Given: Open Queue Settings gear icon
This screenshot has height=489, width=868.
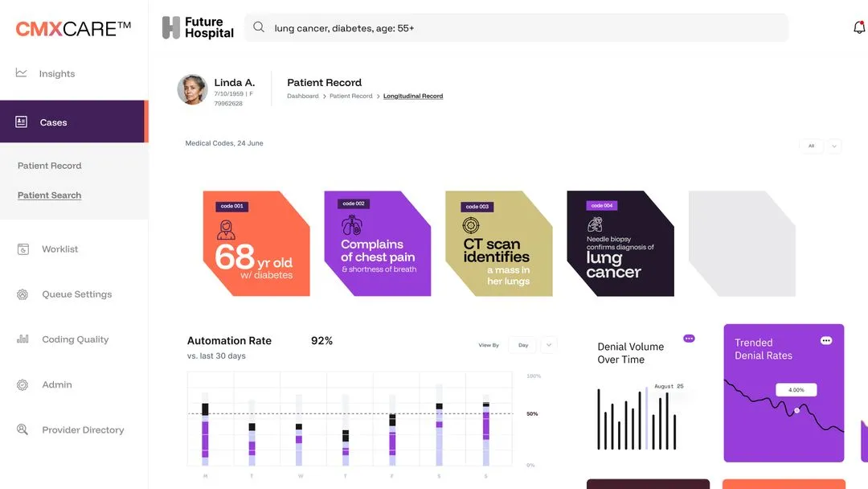Looking at the screenshot, I should point(23,294).
